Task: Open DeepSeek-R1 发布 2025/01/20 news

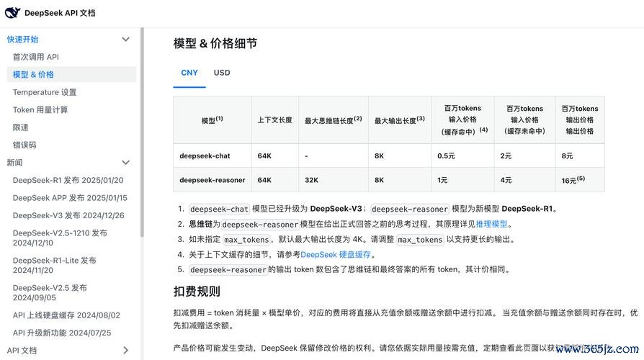Action: pyautogui.click(x=68, y=180)
